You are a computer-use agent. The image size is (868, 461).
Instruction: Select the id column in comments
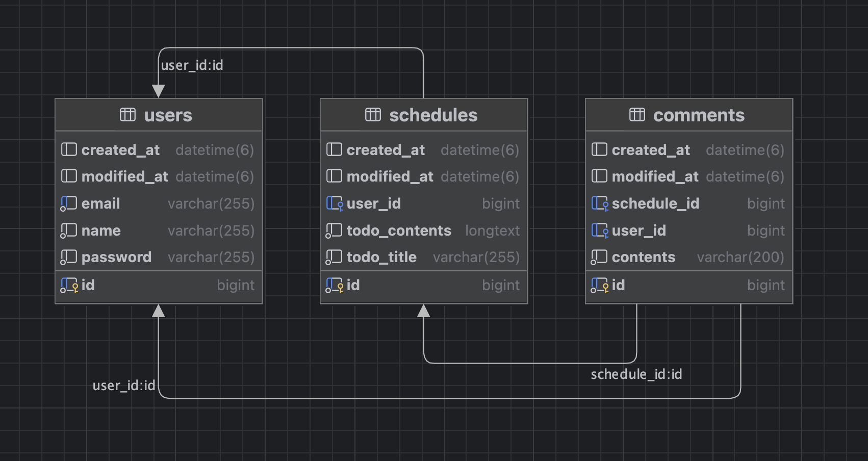689,285
